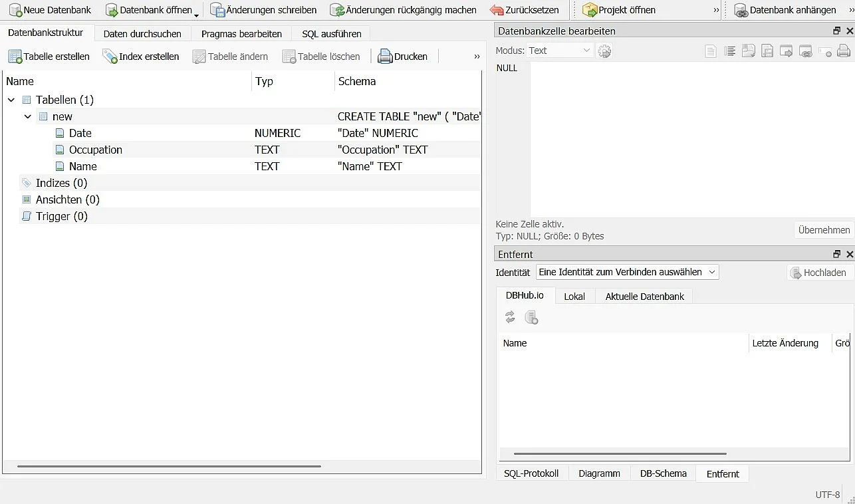Switch to the Daten durchsuchen tab
This screenshot has width=855, height=504.
142,33
